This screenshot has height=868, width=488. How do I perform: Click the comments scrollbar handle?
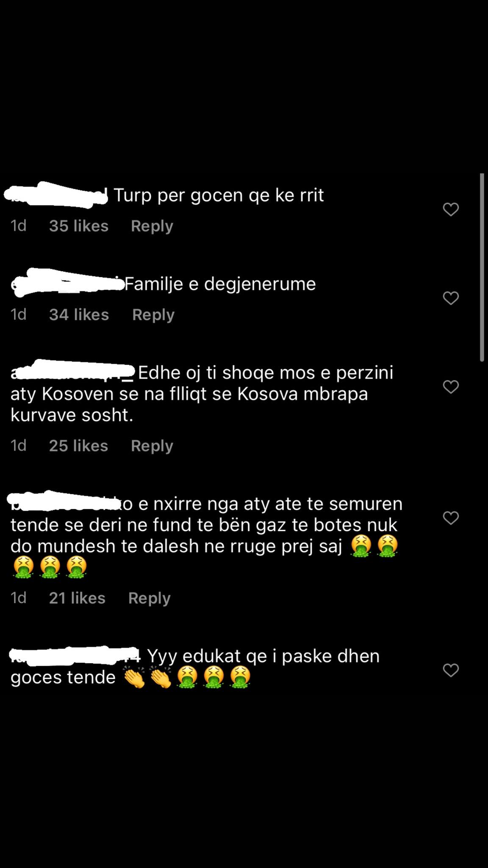coord(482,267)
